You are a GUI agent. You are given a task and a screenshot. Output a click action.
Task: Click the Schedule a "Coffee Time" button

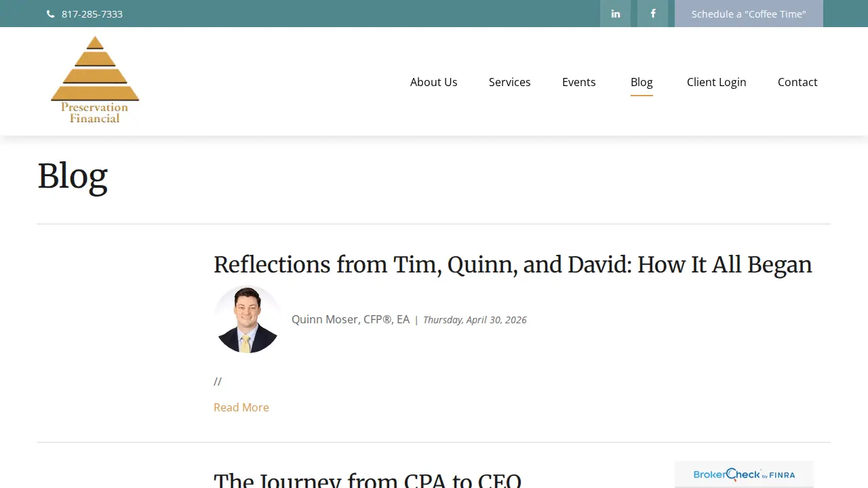coord(749,14)
